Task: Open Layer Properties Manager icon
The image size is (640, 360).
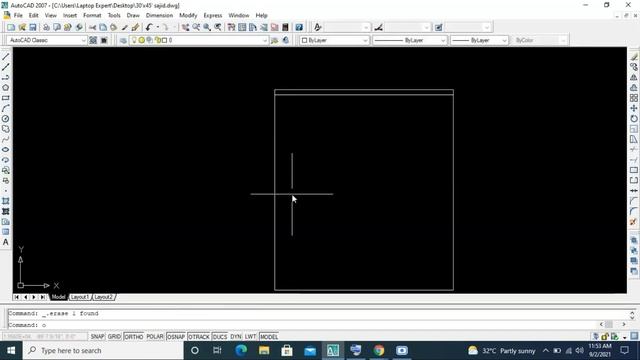Action: point(123,40)
